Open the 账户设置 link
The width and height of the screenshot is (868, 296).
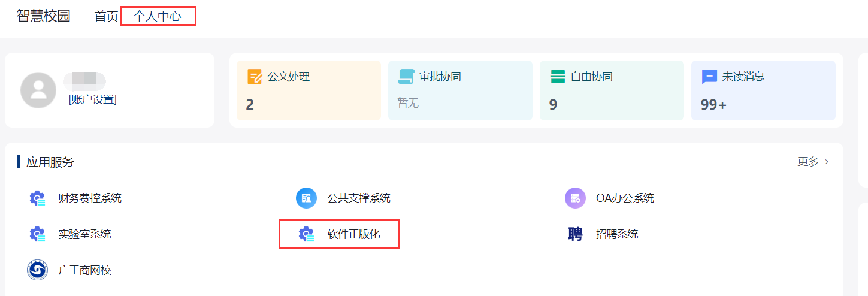pyautogui.click(x=92, y=99)
